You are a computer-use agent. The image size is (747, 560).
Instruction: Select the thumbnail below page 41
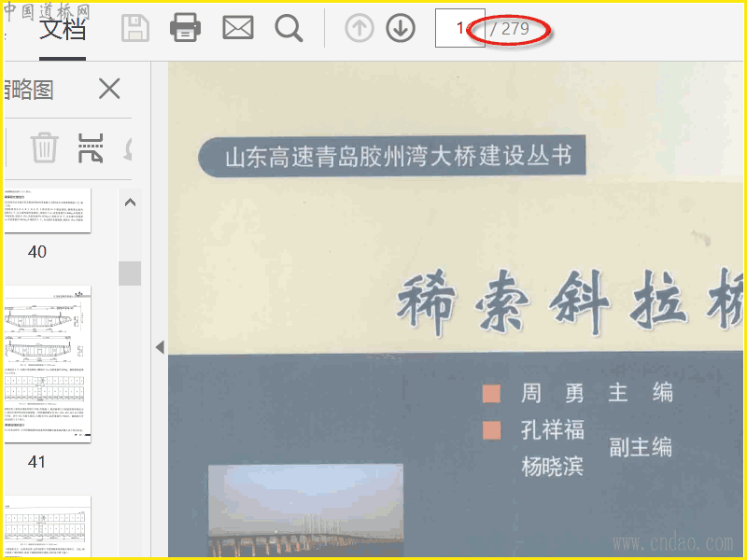pyautogui.click(x=48, y=525)
